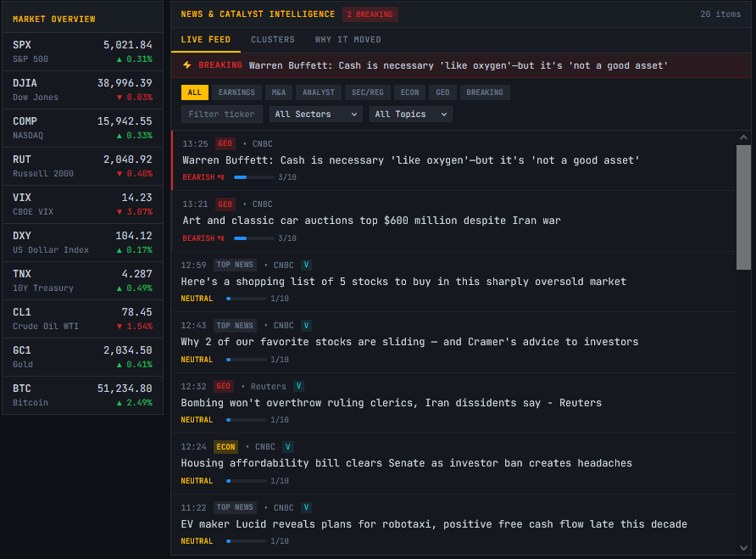
Task: Open the Art and classic car auctions headline
Action: coord(371,221)
